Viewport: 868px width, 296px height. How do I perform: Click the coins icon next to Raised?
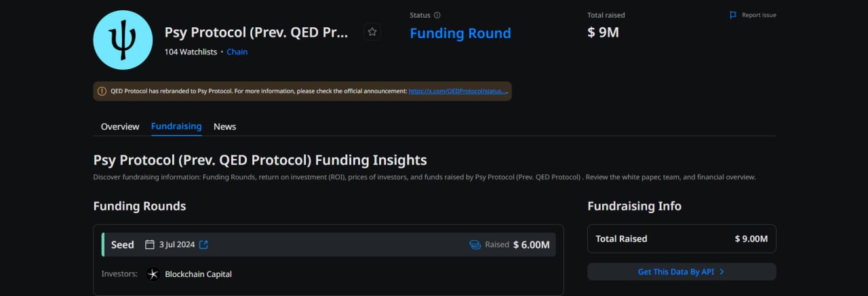475,244
